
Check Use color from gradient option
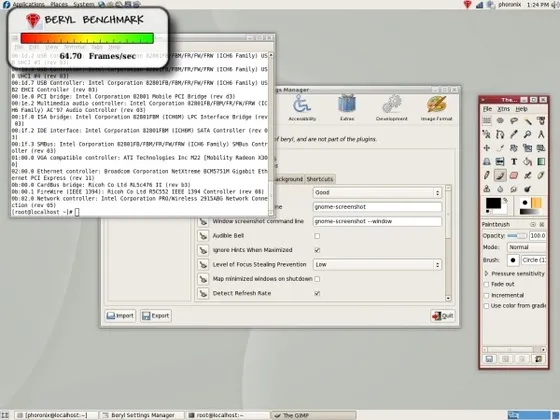pos(486,306)
